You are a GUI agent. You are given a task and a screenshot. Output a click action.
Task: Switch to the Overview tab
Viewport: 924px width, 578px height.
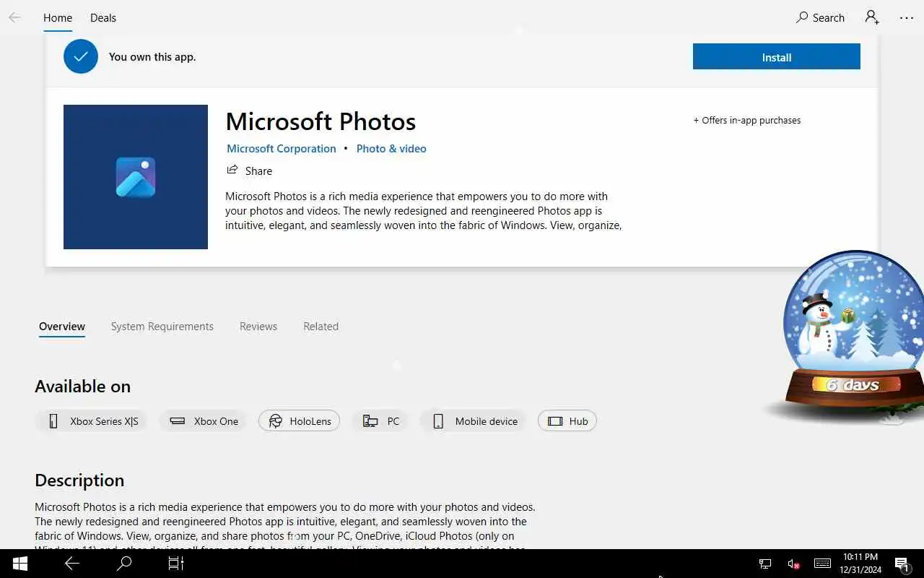click(62, 327)
